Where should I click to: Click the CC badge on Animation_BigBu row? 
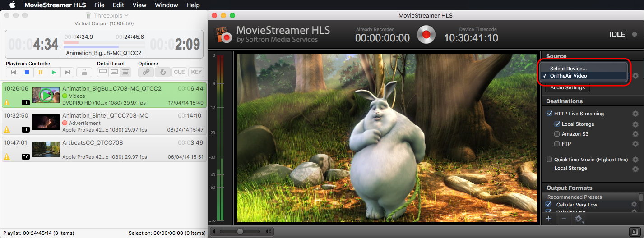coord(26,102)
